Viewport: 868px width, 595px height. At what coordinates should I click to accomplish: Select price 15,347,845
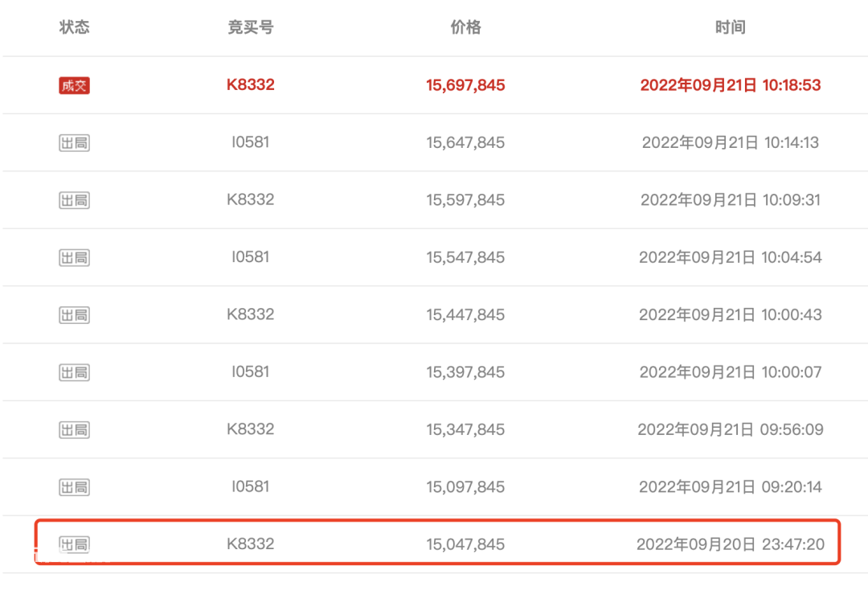coord(465,430)
